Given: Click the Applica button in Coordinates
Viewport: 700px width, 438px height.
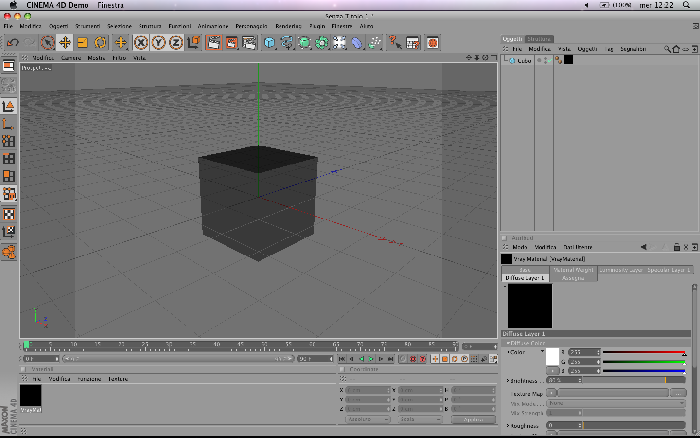Looking at the screenshot, I should tap(473, 420).
